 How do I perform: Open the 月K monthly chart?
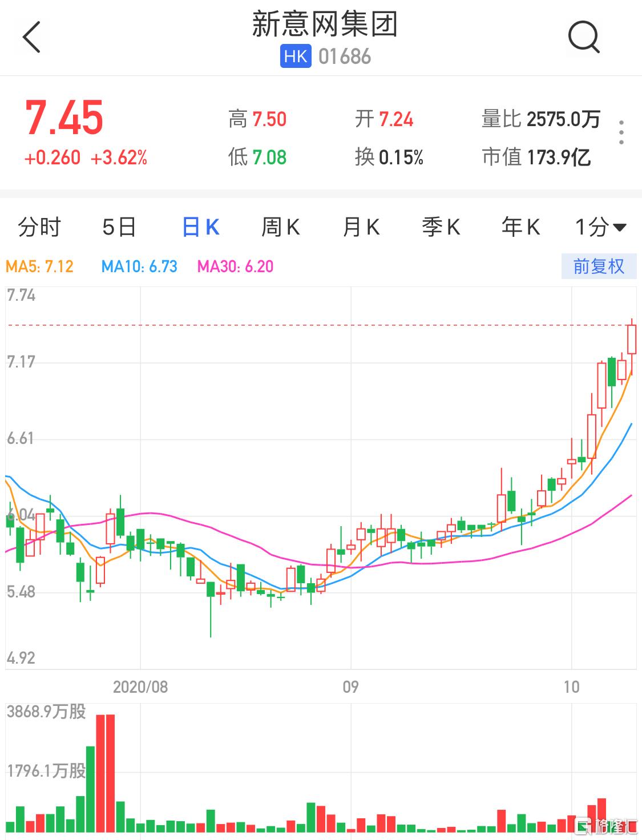[361, 227]
